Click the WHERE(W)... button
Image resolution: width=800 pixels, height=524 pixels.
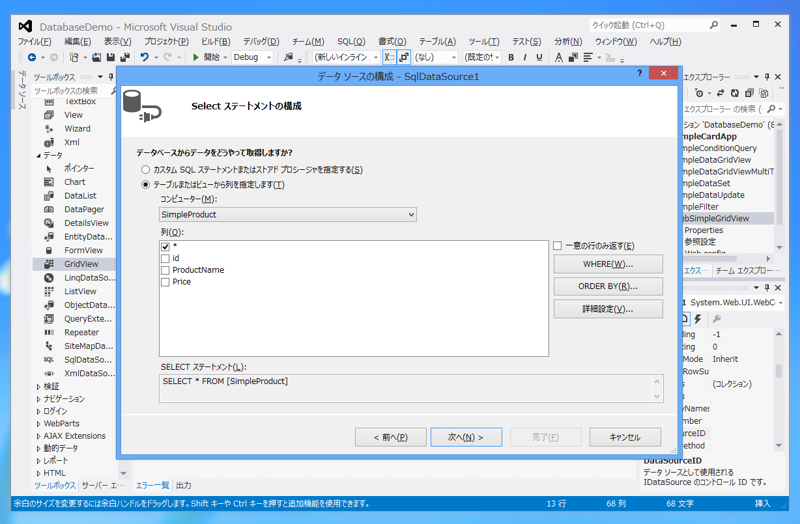[x=608, y=264]
